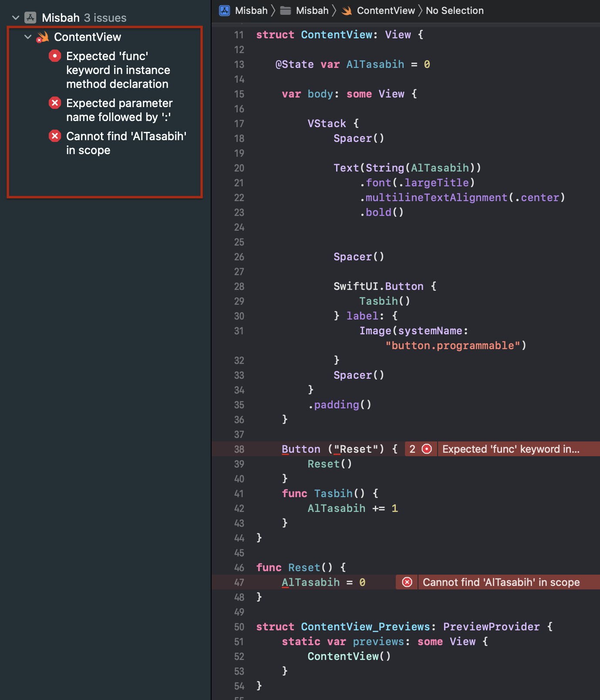Click 'AlTasabih += 1' statement
Screen dimensions: 600x700
[x=353, y=508]
